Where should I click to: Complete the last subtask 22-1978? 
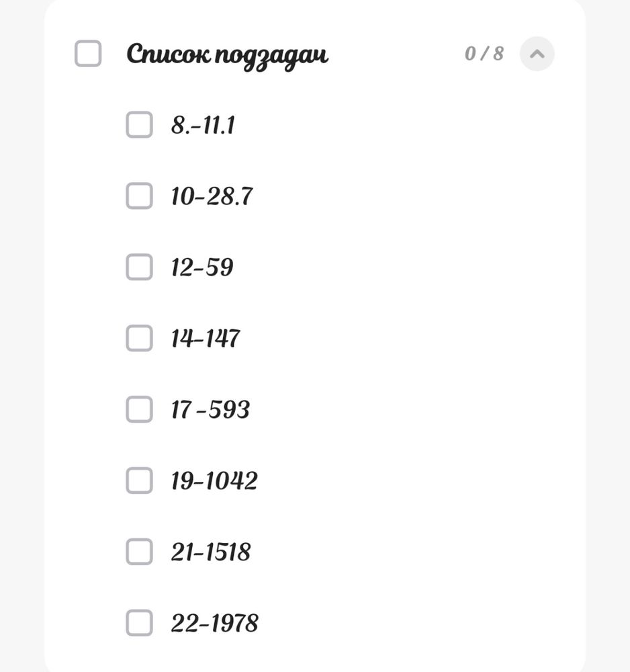tap(138, 624)
